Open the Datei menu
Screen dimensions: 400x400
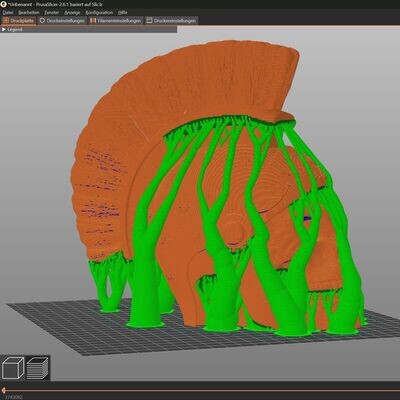(x=8, y=12)
